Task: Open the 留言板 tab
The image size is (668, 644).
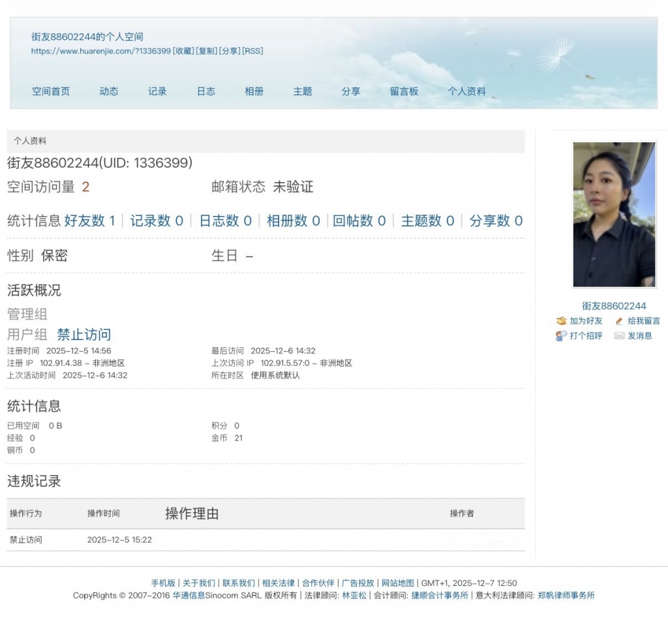Action: click(x=404, y=91)
